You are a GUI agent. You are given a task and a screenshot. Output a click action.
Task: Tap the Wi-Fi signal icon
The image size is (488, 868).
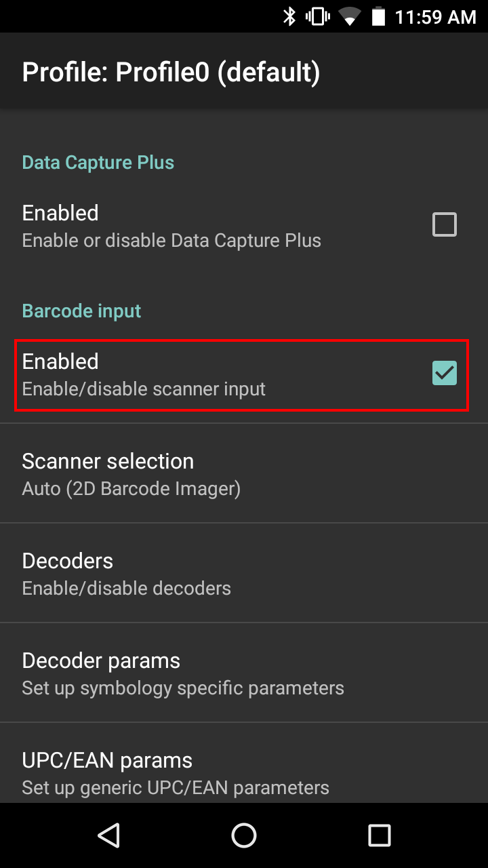click(x=349, y=17)
